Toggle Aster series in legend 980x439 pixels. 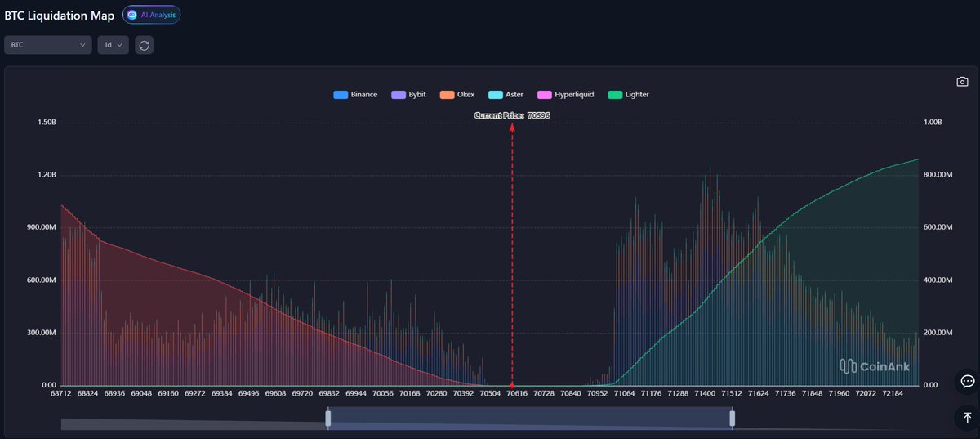[x=506, y=95]
